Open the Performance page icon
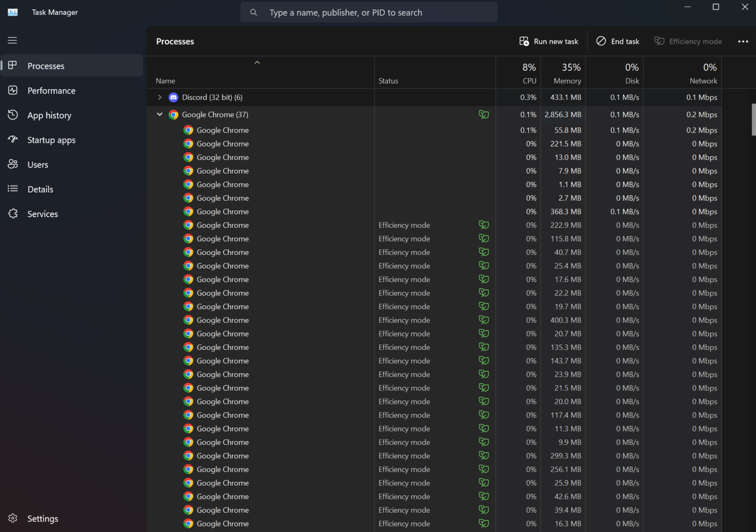 13,91
